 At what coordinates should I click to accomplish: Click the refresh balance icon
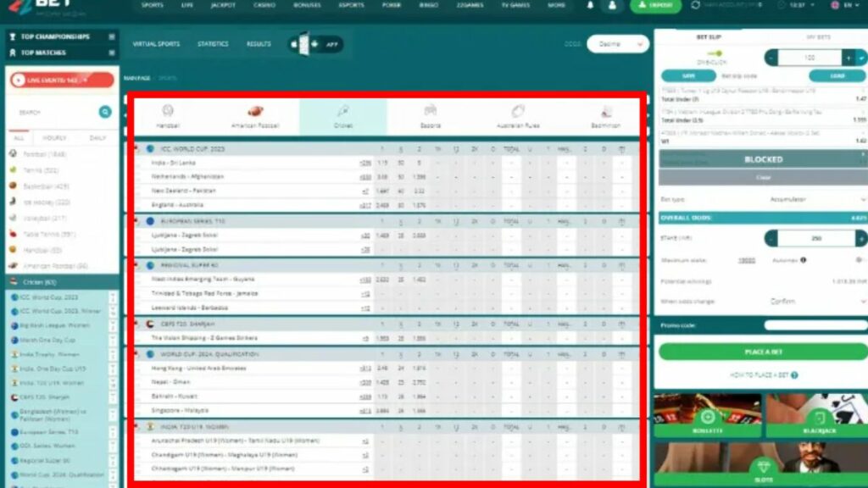(696, 5)
